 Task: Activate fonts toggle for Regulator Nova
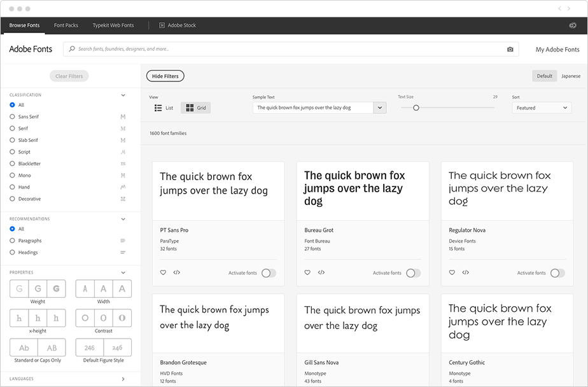point(557,273)
